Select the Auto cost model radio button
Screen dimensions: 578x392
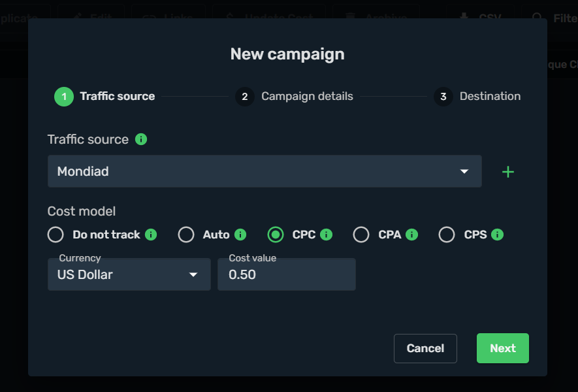tap(186, 235)
